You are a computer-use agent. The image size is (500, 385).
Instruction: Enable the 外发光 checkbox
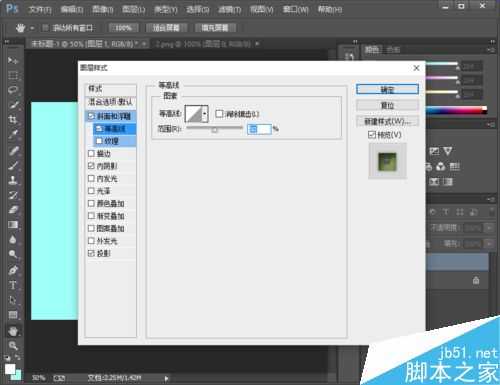[x=91, y=241]
